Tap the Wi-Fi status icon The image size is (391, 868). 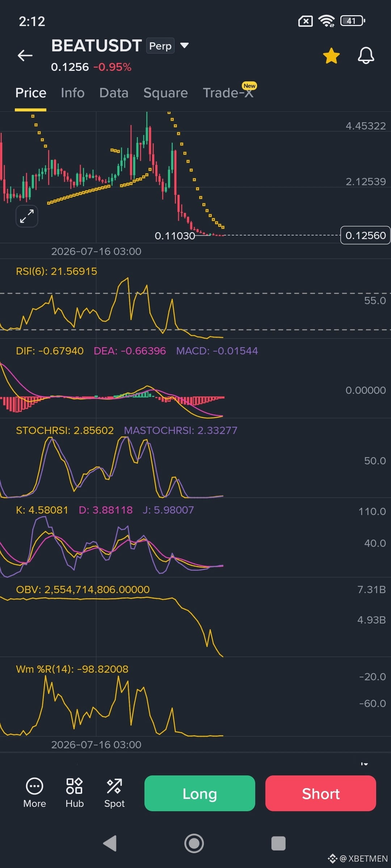(327, 21)
